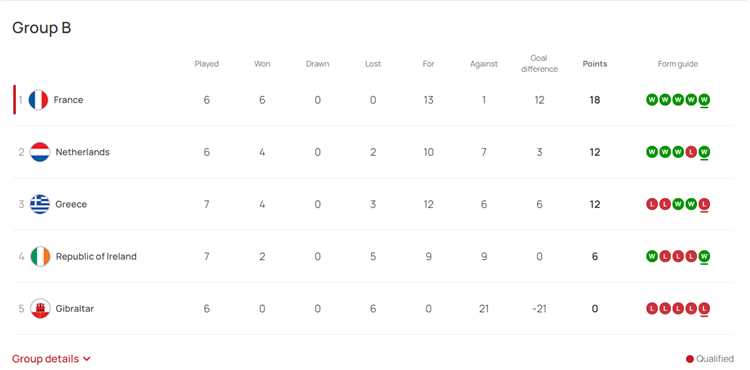Click the Points column header

595,64
